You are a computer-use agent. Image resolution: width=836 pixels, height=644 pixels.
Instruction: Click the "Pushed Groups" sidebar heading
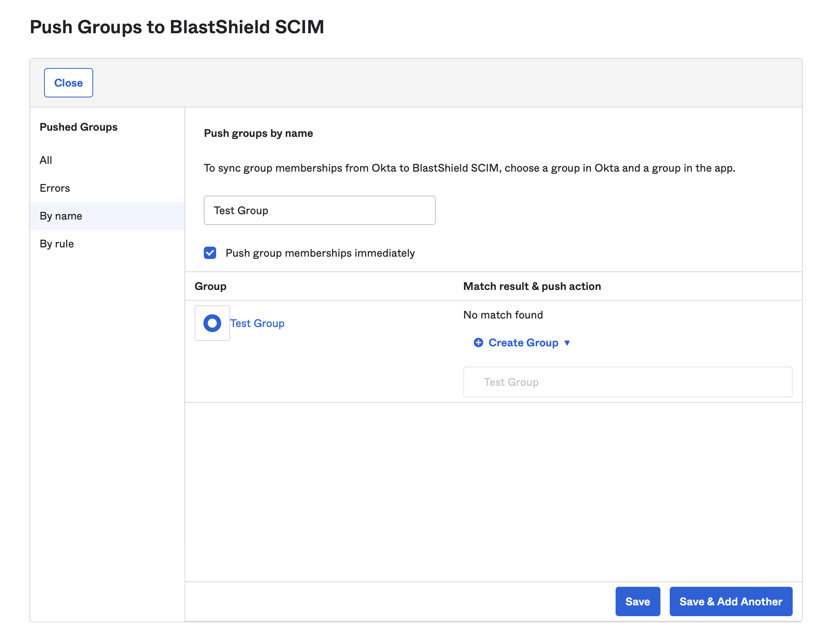[x=78, y=126]
